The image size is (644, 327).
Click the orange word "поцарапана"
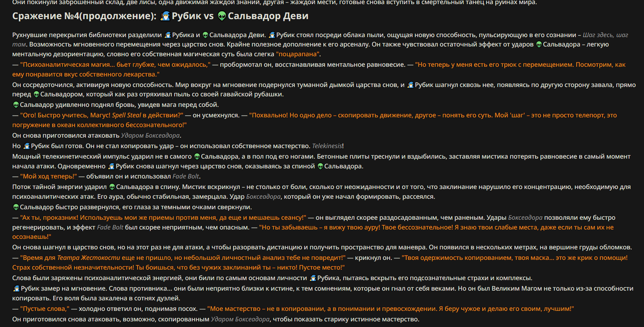point(298,54)
